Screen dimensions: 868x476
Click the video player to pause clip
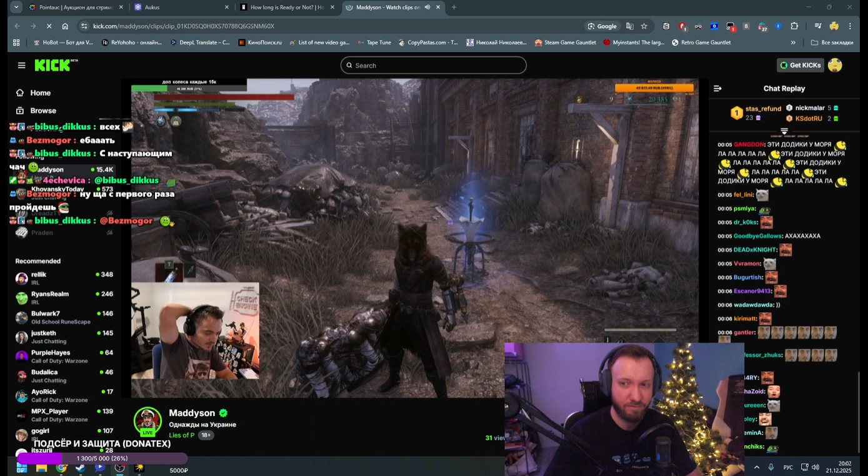[x=415, y=238]
